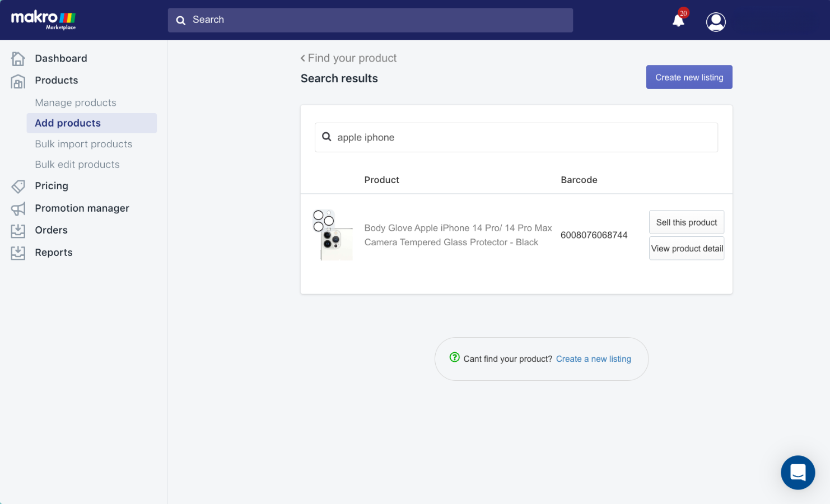Viewport: 830px width, 504px height.
Task: Click the Reports tray icon
Action: tap(18, 253)
